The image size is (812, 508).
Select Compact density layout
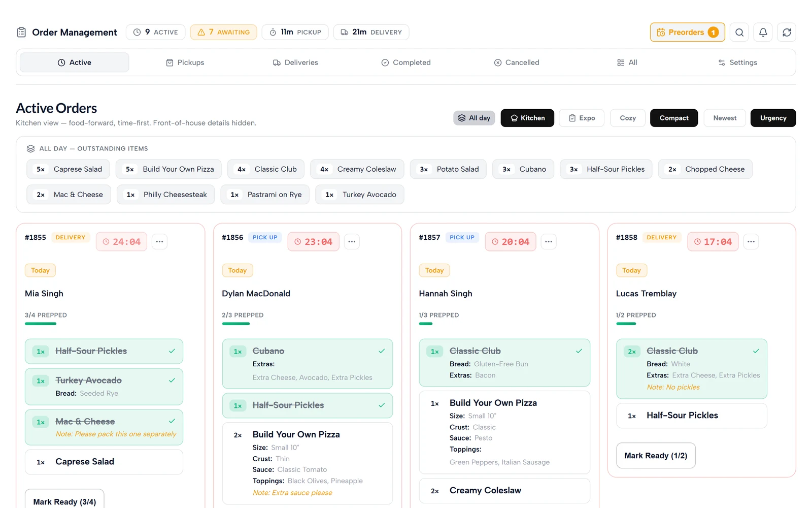coord(674,118)
